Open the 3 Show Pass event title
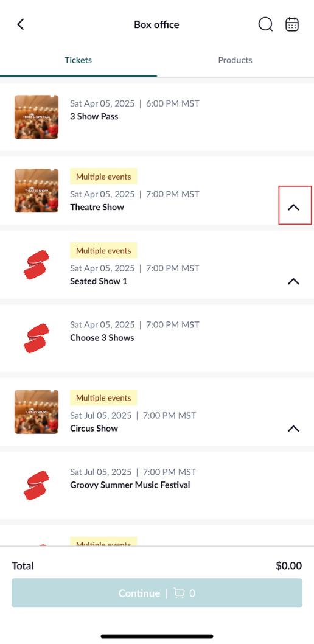This screenshot has height=644, width=314. (x=94, y=117)
